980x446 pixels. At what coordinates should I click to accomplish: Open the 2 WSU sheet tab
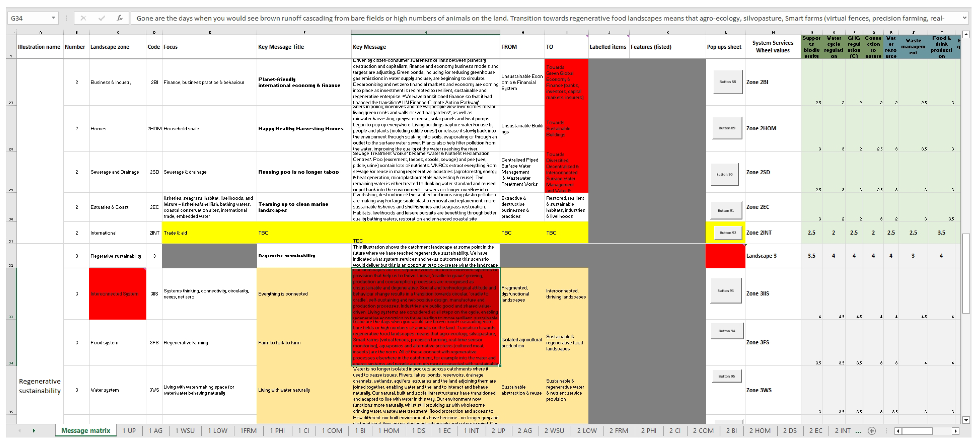pos(554,431)
